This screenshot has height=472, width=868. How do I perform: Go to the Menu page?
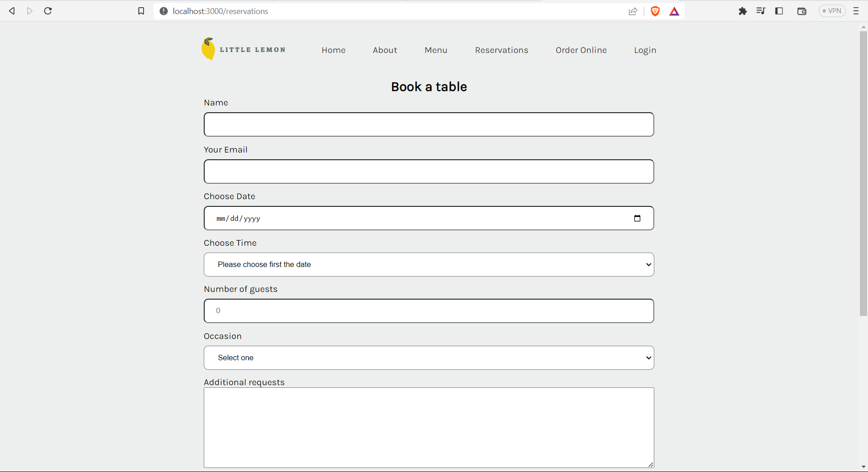point(436,50)
